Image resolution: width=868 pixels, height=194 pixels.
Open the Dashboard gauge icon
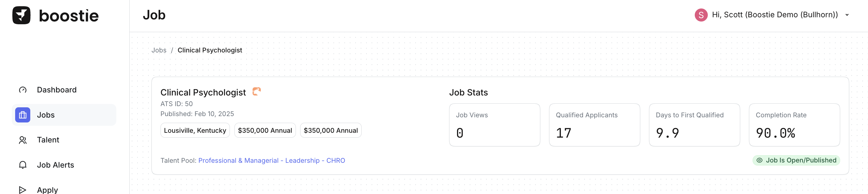pyautogui.click(x=23, y=90)
